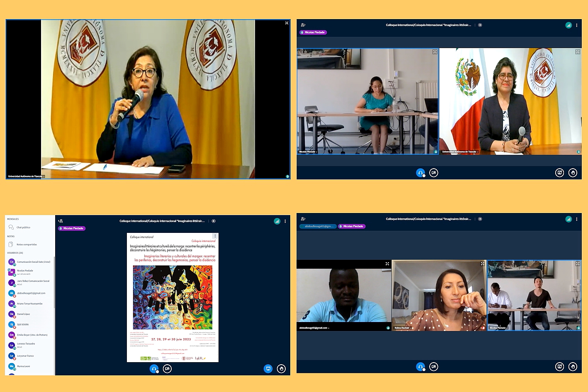Image resolution: width=588 pixels, height=392 pixels.
Task: Open the Chat público conversation
Action: click(23, 227)
